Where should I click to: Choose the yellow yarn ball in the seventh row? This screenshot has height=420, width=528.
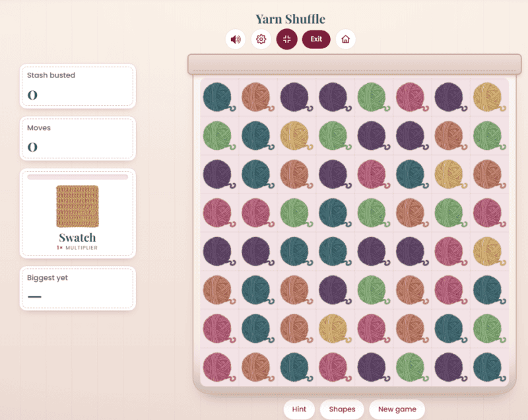335,329
